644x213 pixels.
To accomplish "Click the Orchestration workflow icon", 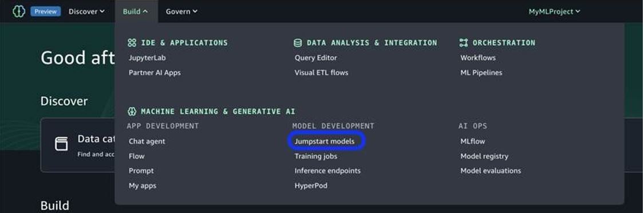I will click(464, 43).
